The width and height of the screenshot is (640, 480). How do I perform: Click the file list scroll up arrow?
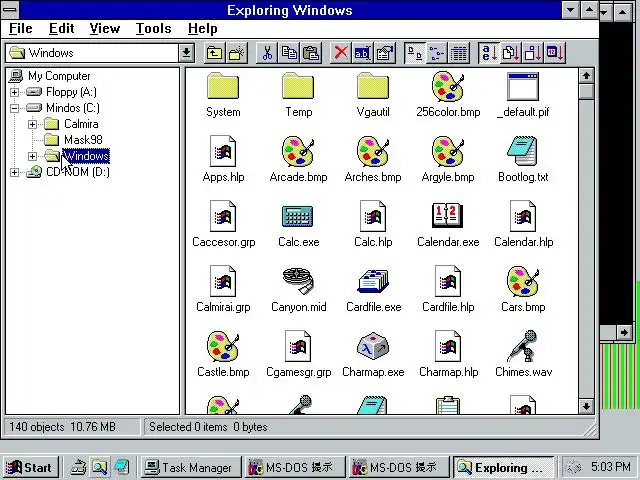[x=586, y=76]
